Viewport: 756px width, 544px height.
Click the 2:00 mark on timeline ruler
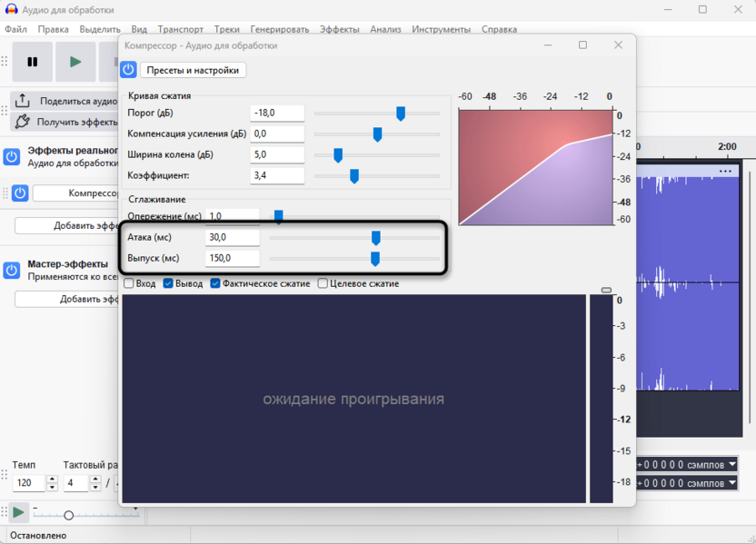[x=727, y=146]
